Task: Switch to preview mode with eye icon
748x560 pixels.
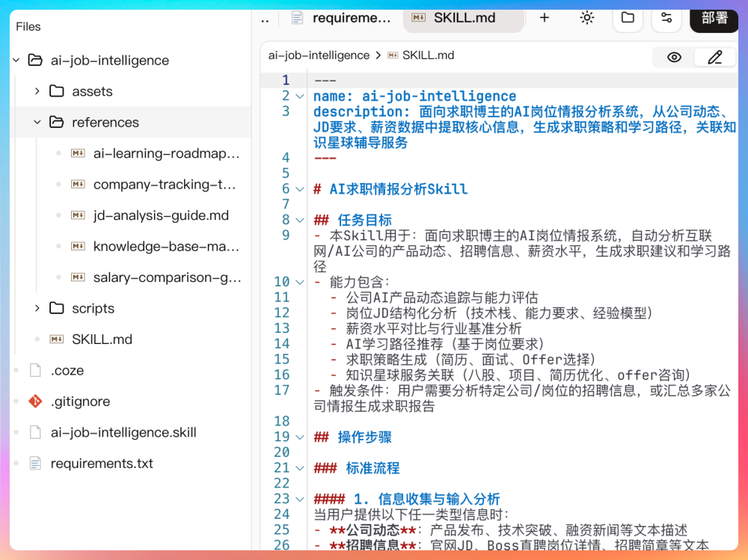Action: pyautogui.click(x=674, y=57)
